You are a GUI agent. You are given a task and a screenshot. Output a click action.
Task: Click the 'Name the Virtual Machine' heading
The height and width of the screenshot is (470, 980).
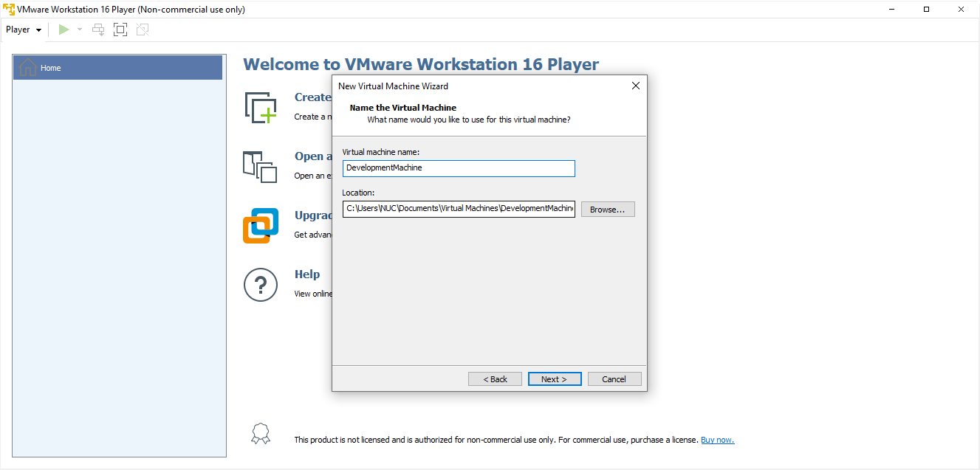point(403,108)
